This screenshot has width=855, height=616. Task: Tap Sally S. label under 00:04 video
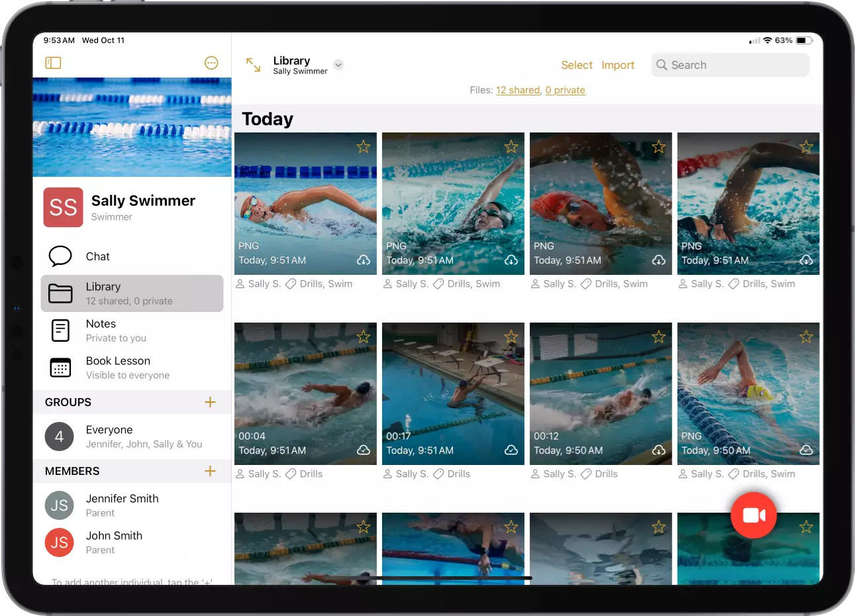[264, 474]
